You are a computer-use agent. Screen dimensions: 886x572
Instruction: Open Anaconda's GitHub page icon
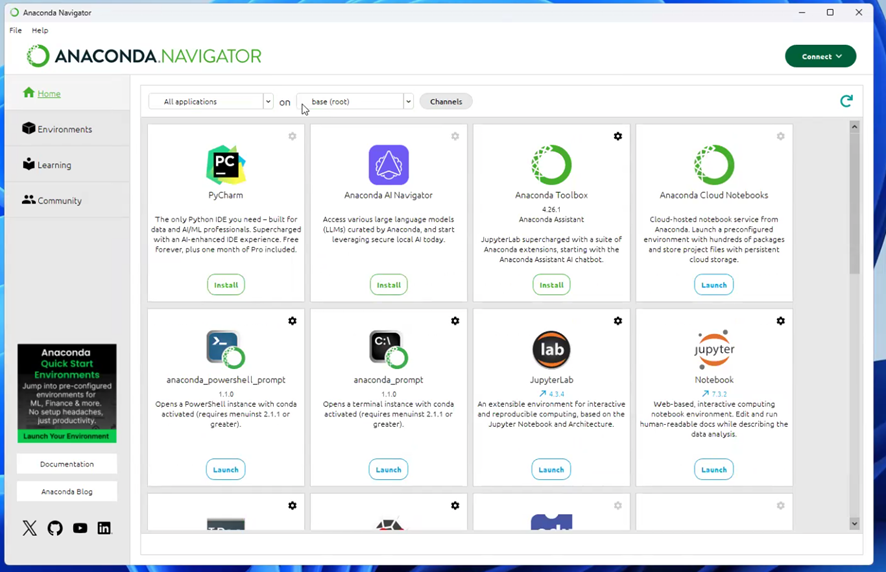point(55,528)
